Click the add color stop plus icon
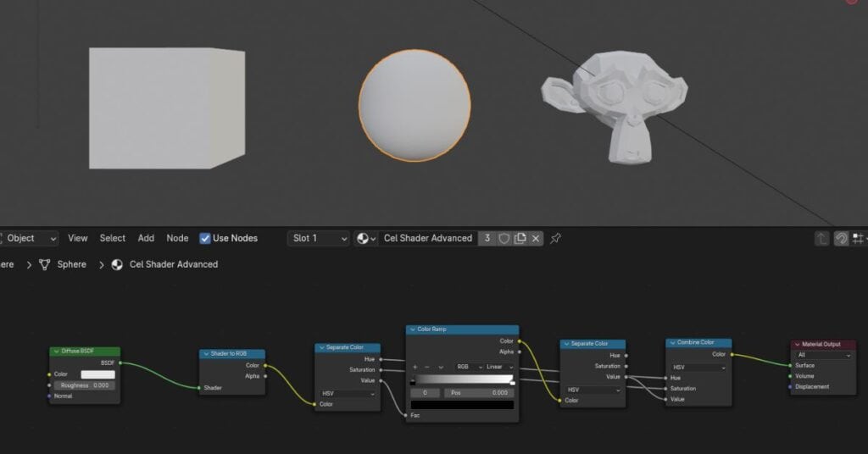The image size is (868, 454). pos(415,367)
